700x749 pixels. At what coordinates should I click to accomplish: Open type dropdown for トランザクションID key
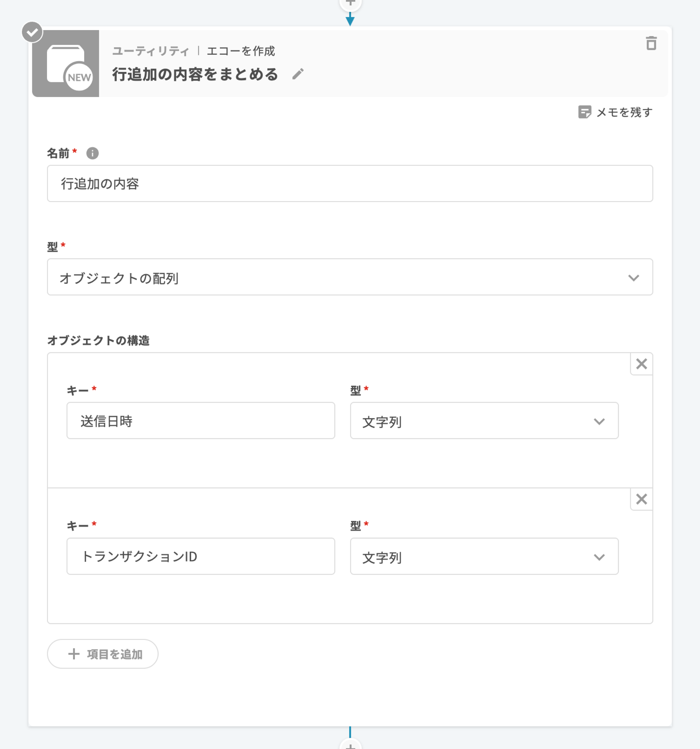[x=484, y=557]
